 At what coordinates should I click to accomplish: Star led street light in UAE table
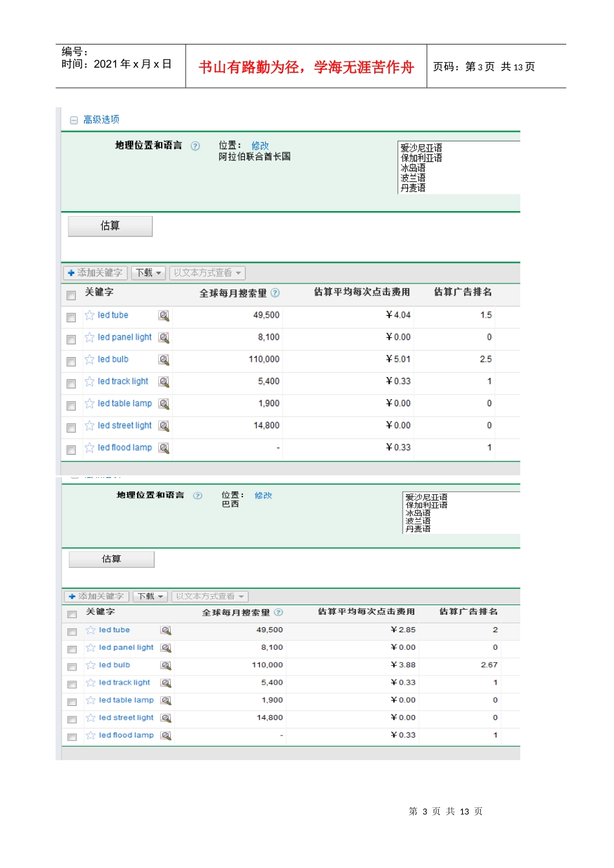click(90, 426)
